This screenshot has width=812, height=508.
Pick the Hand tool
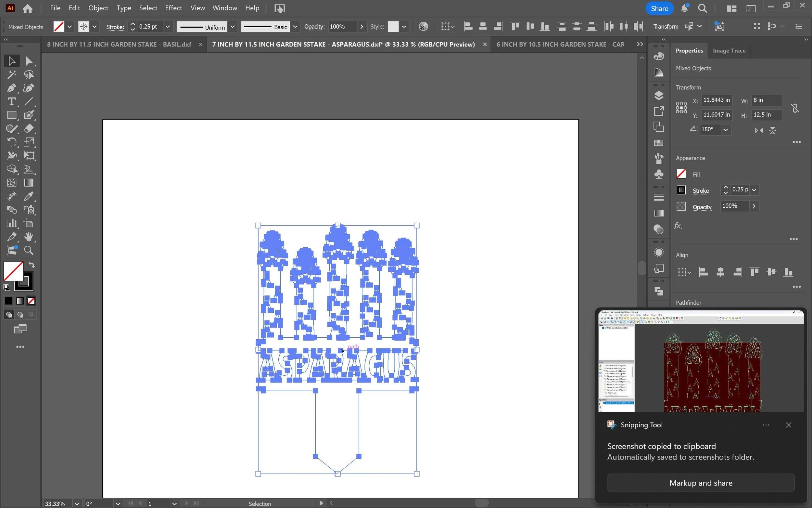[29, 237]
